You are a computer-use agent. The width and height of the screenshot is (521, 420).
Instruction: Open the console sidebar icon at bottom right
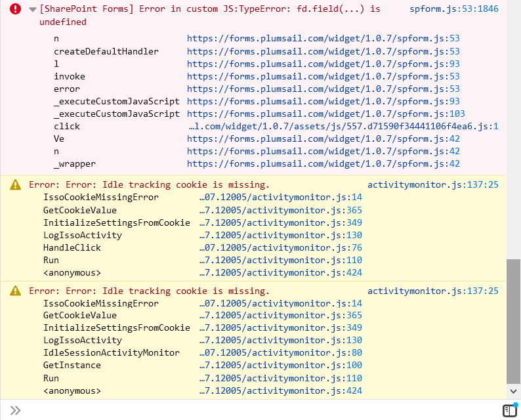click(x=510, y=410)
